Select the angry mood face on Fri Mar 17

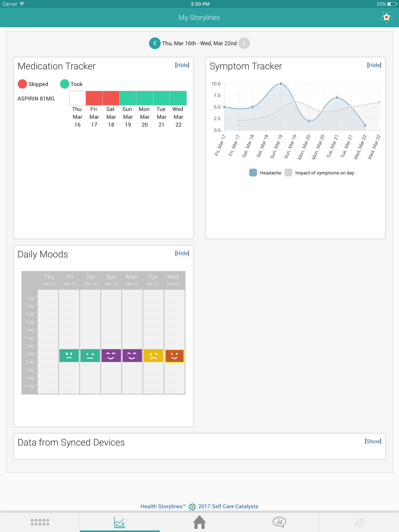[69, 355]
